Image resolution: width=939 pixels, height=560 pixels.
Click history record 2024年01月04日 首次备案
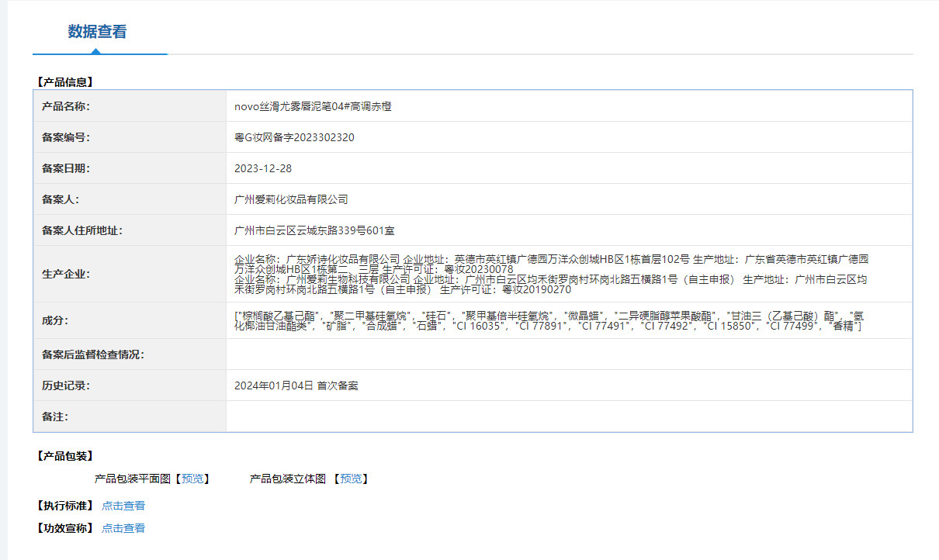point(296,385)
